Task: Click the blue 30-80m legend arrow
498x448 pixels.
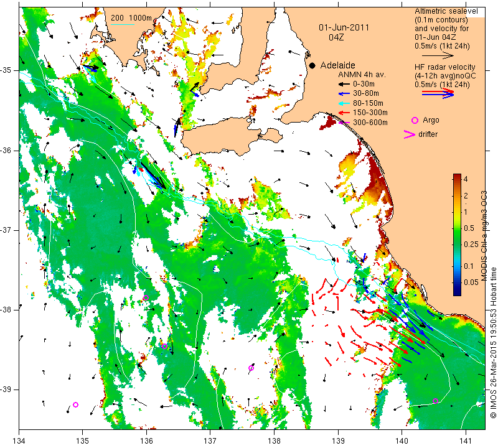Action: coord(344,94)
